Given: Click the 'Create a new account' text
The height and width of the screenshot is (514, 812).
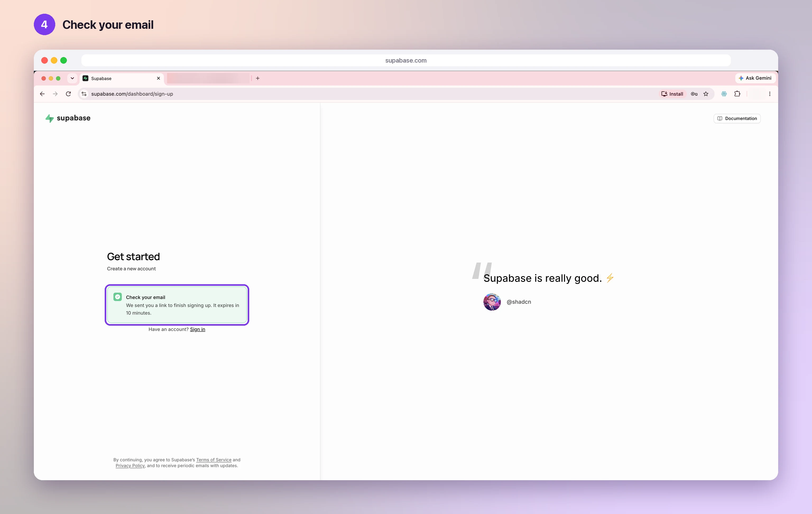Looking at the screenshot, I should coord(131,269).
